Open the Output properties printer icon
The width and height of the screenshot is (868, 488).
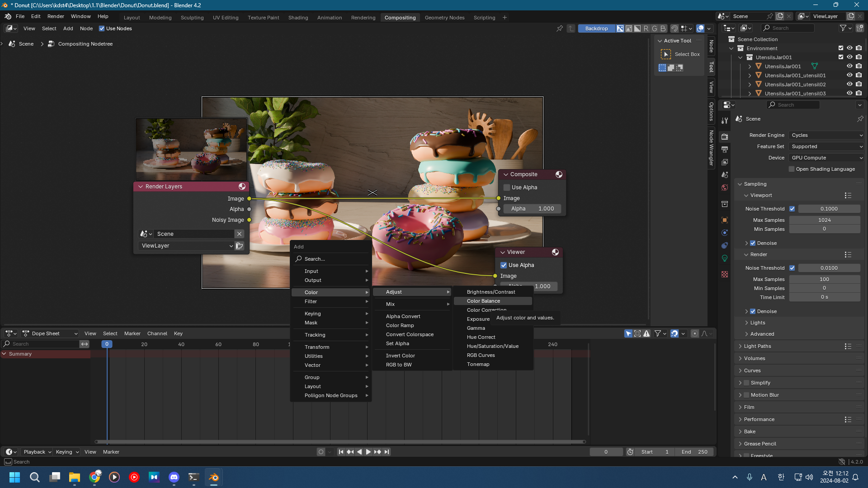[725, 150]
